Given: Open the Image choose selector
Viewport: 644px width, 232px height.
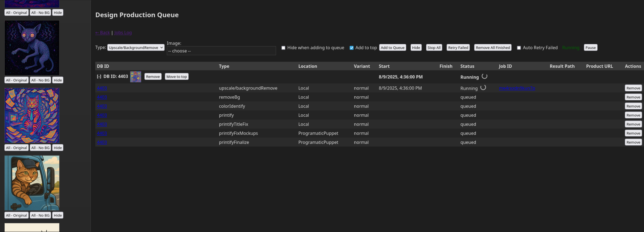Looking at the screenshot, I should point(221,51).
